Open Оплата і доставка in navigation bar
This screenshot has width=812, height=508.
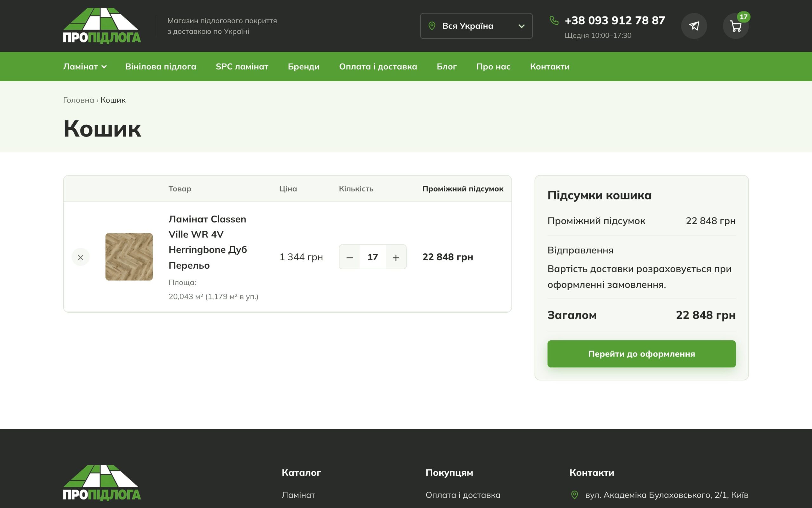tap(378, 67)
